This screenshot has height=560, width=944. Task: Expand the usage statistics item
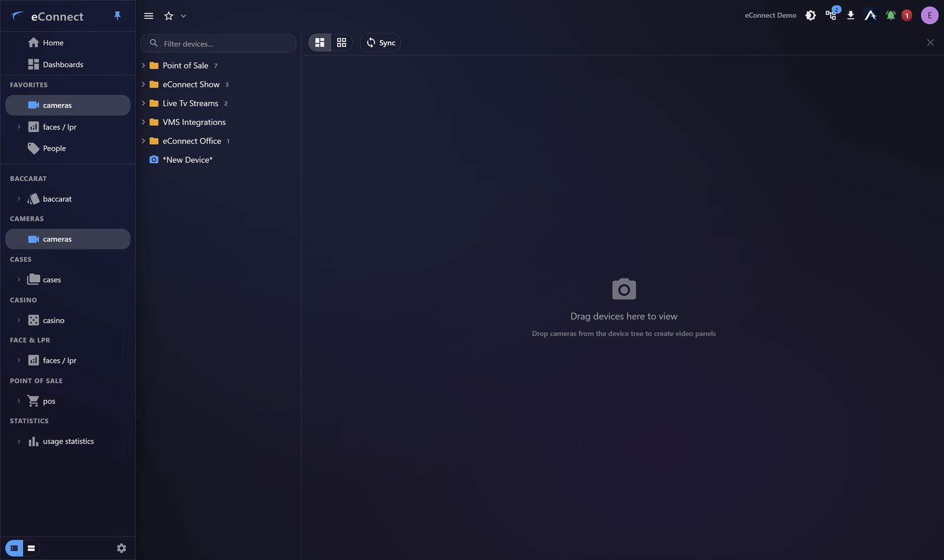(19, 441)
